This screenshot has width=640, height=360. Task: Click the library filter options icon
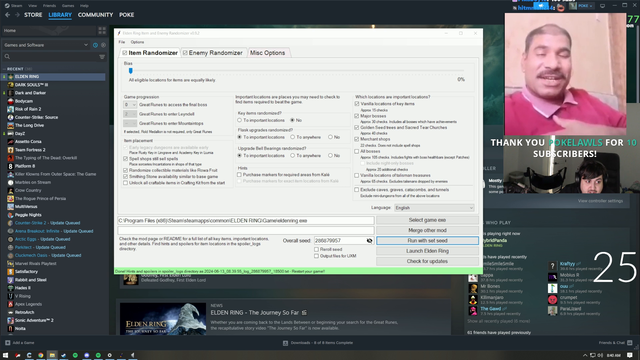point(102,57)
